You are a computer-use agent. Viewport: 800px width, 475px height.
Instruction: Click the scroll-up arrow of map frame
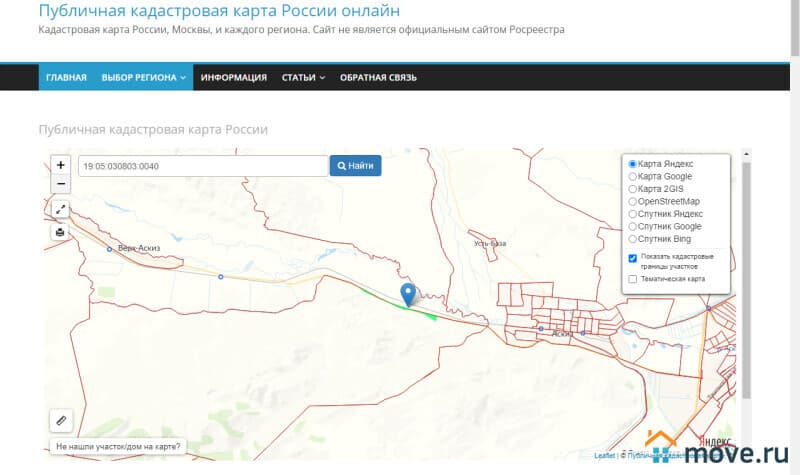746,154
